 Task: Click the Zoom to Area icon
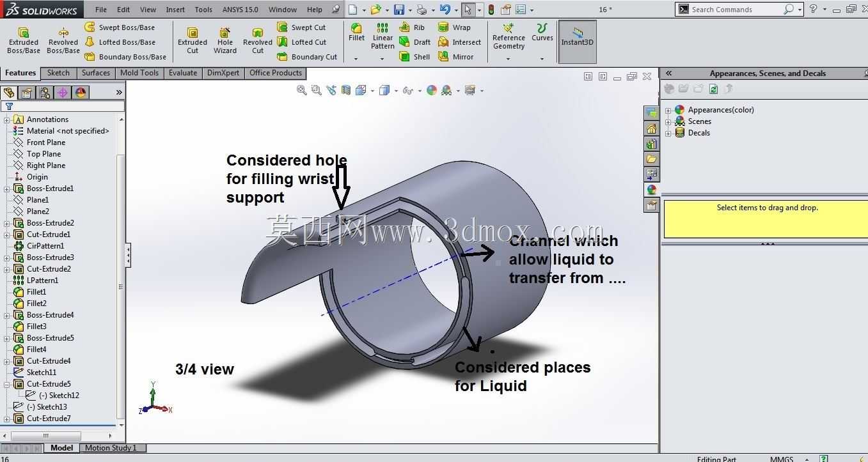(316, 91)
